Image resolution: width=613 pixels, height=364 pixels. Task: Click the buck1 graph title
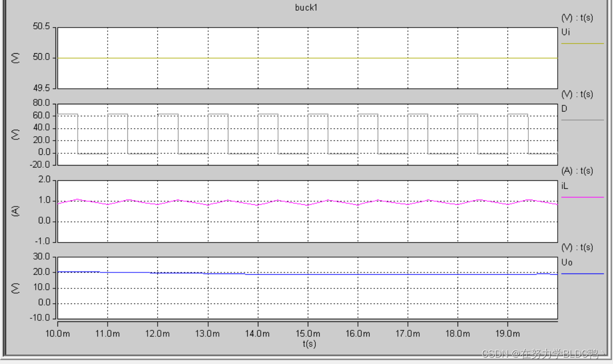click(x=306, y=7)
